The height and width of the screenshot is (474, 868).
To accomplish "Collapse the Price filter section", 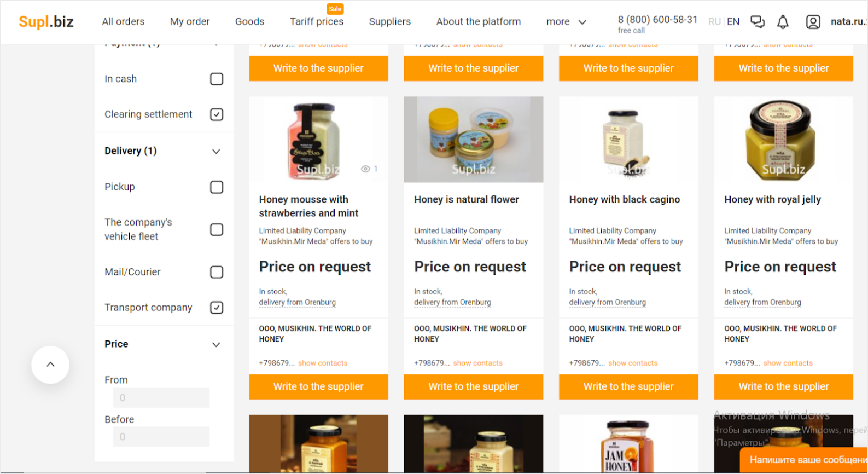I will [216, 345].
